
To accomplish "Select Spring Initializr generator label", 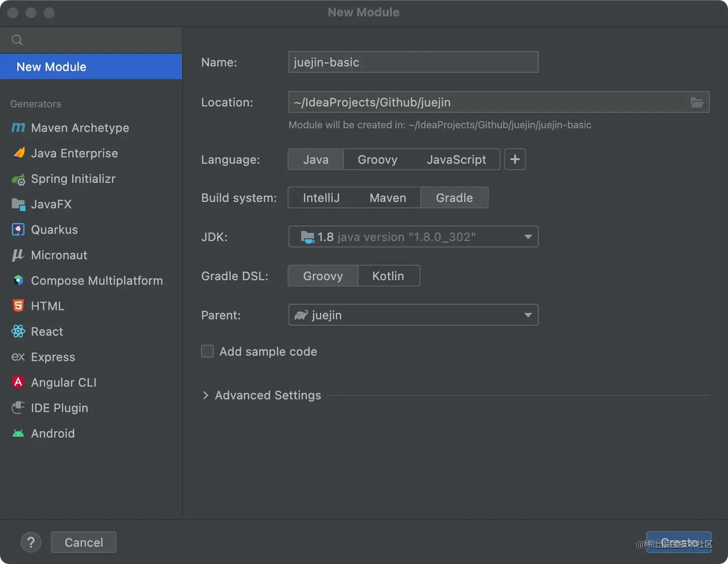I will 73,179.
